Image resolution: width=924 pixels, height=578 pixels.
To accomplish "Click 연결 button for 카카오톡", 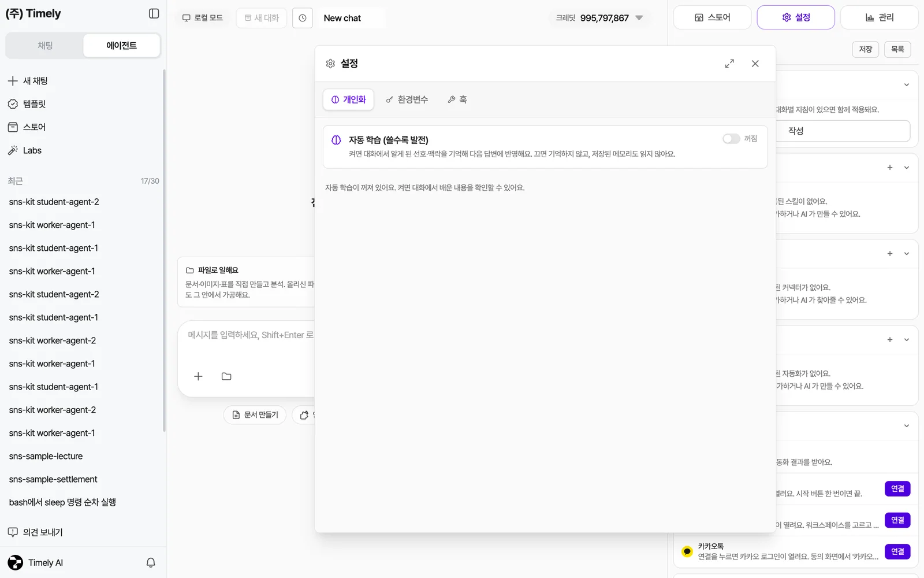I will [897, 551].
